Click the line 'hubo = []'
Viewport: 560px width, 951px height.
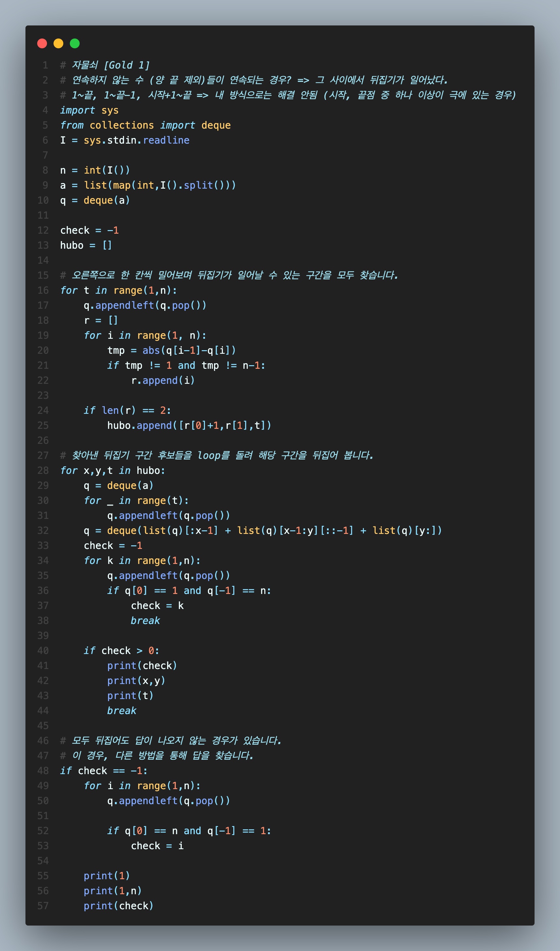point(86,245)
